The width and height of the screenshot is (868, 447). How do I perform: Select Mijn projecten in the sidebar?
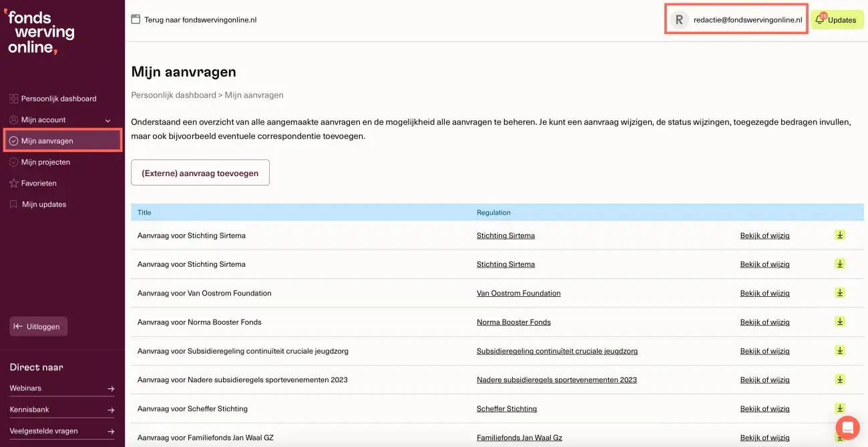point(47,161)
